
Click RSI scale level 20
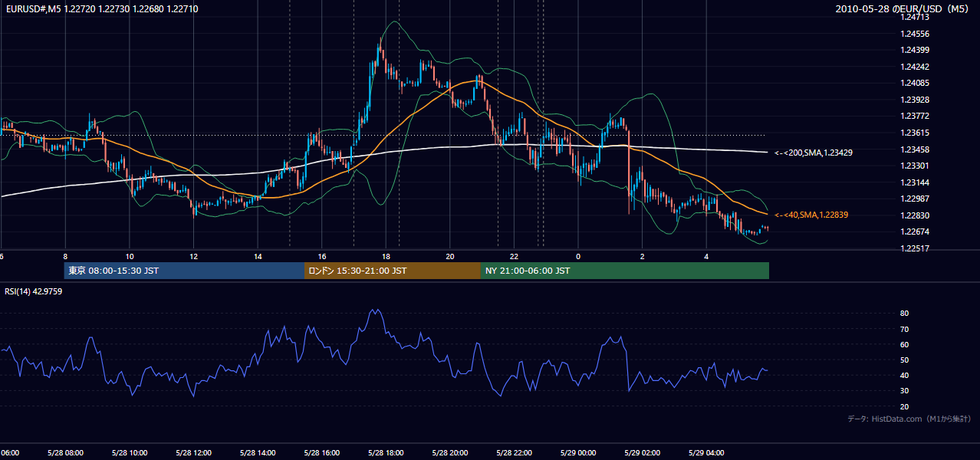[x=904, y=406]
